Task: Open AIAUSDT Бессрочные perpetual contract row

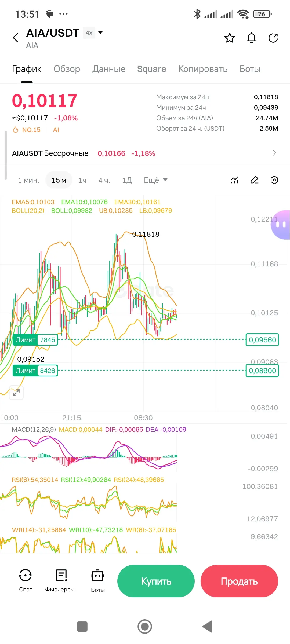Action: (145, 153)
